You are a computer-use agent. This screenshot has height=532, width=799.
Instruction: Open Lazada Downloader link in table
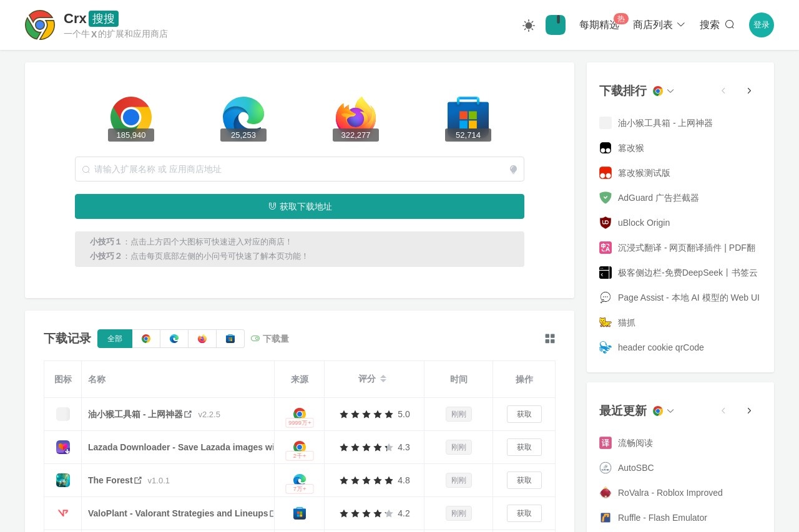180,447
